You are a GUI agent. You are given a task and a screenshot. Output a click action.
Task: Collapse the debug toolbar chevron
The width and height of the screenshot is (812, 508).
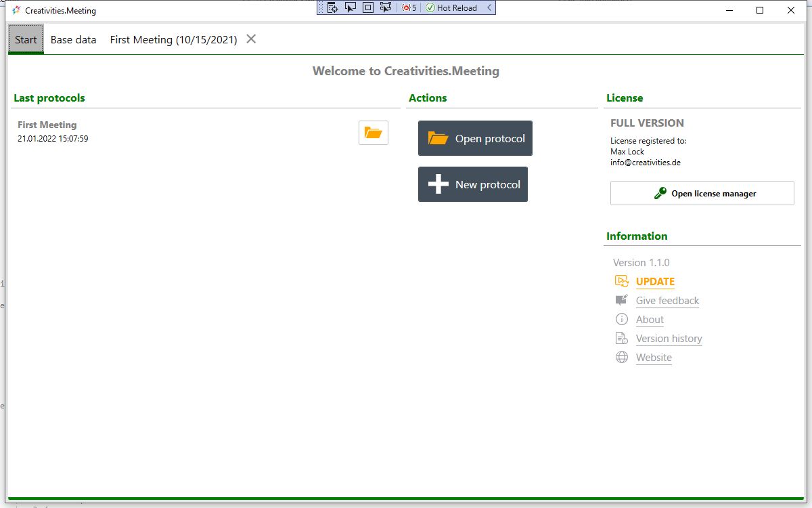pos(489,7)
